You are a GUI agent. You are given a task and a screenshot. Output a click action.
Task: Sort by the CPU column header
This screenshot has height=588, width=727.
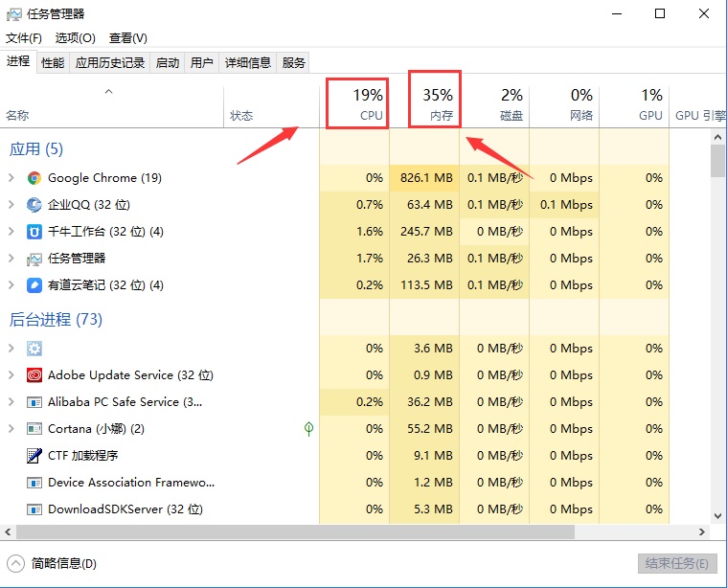coord(355,105)
